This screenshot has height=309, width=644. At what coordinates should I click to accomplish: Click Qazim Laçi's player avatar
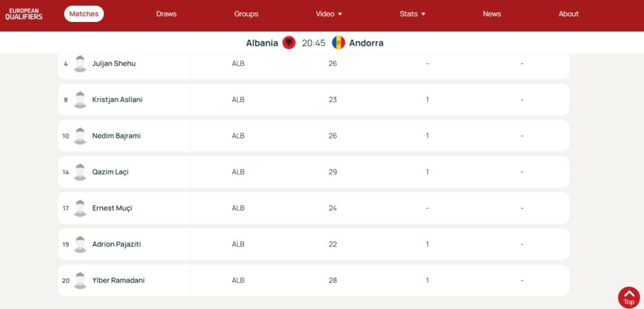(x=80, y=172)
